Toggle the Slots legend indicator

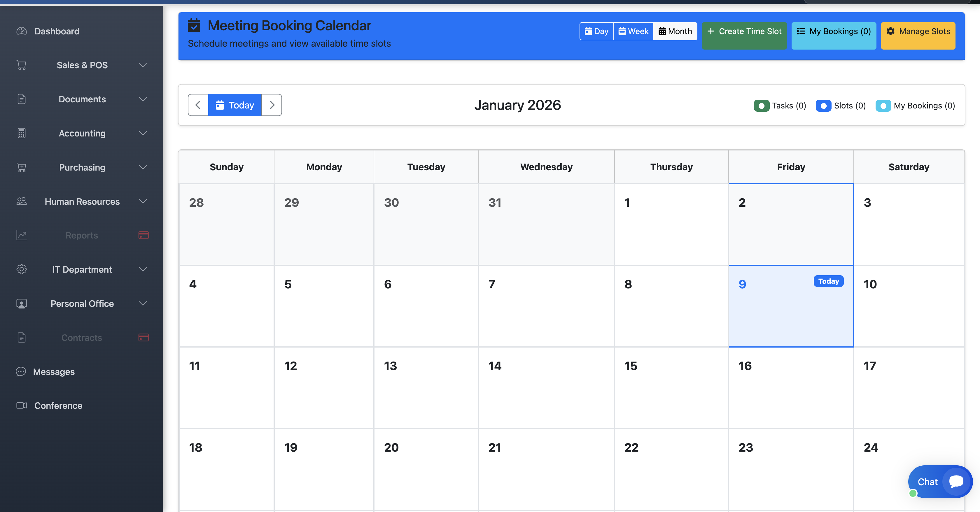point(824,106)
